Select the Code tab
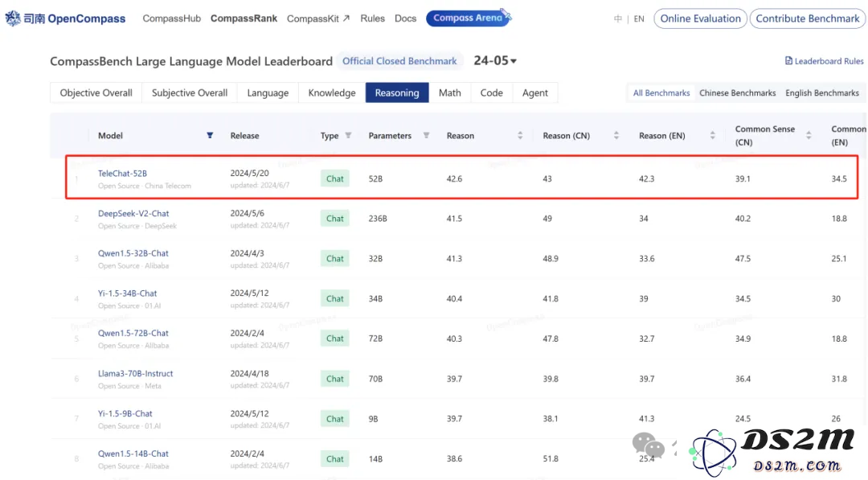 pyautogui.click(x=492, y=92)
